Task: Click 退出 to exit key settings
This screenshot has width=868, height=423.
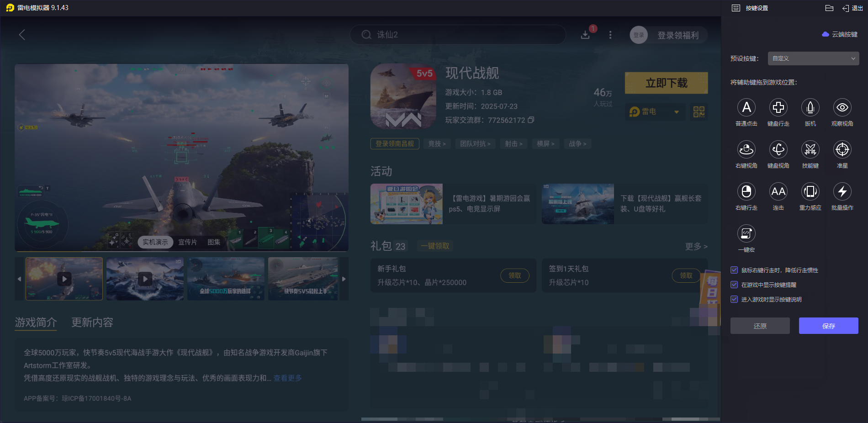Action: tap(852, 8)
